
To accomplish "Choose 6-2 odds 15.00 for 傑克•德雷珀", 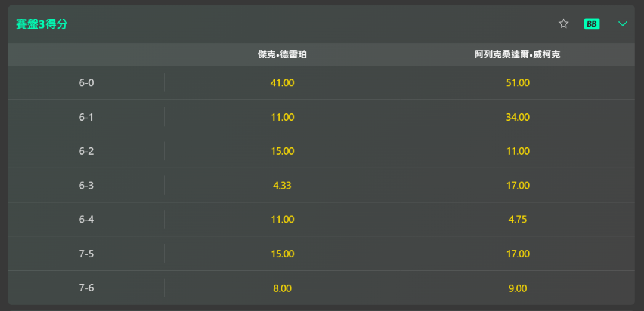I will click(282, 151).
